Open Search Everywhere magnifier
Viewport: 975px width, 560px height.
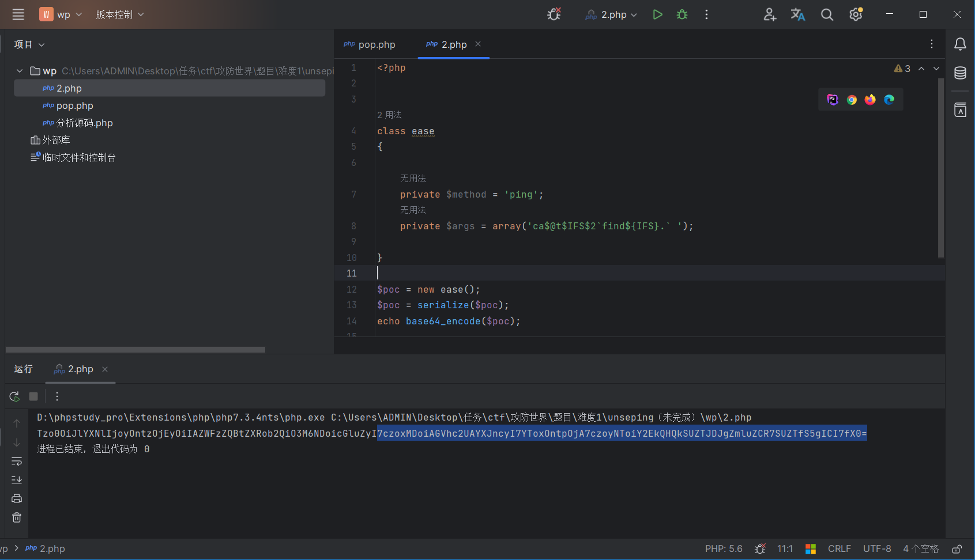(827, 14)
